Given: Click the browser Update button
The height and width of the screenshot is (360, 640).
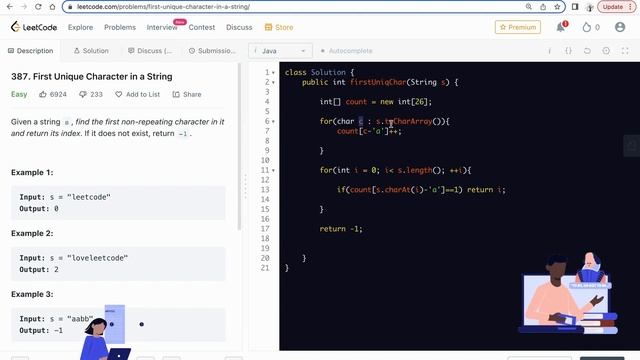Looking at the screenshot, I should pos(617,7).
